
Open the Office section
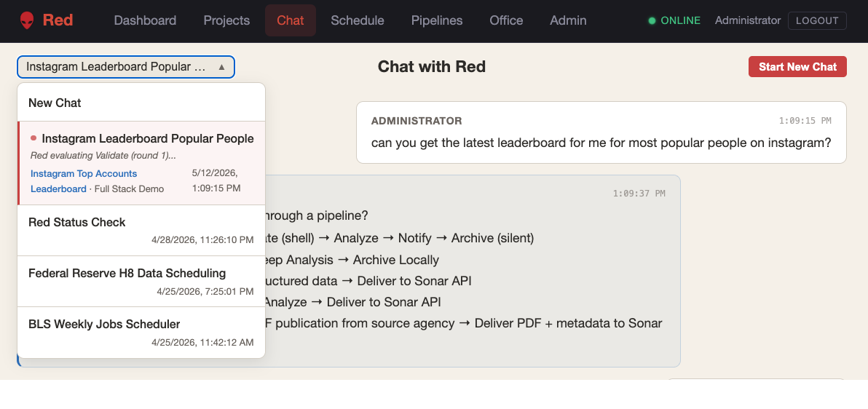[x=506, y=20]
